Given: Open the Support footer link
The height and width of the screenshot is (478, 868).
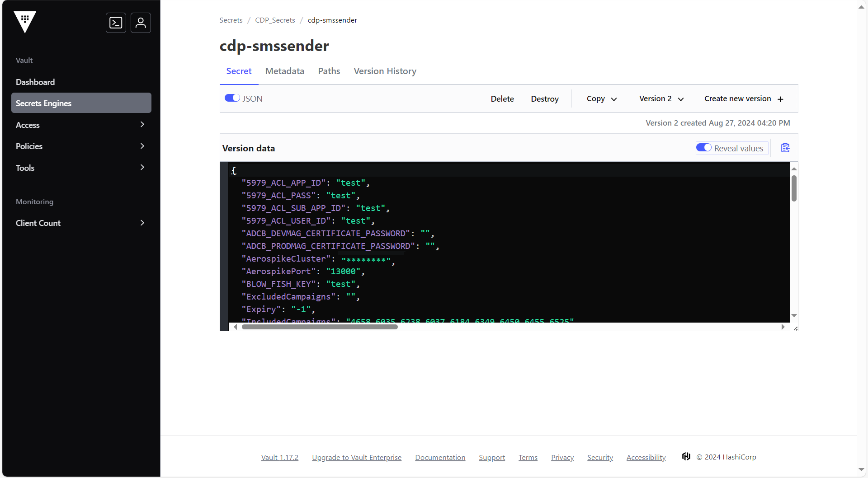Looking at the screenshot, I should coord(492,457).
